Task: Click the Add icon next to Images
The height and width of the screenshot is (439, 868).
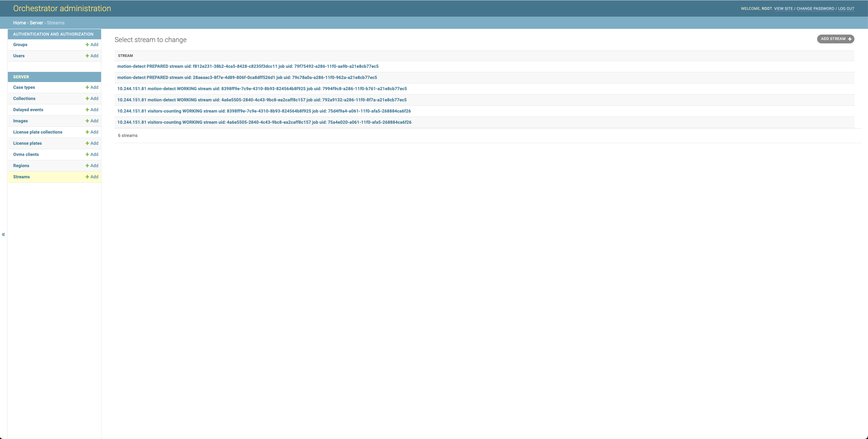Action: (92, 121)
